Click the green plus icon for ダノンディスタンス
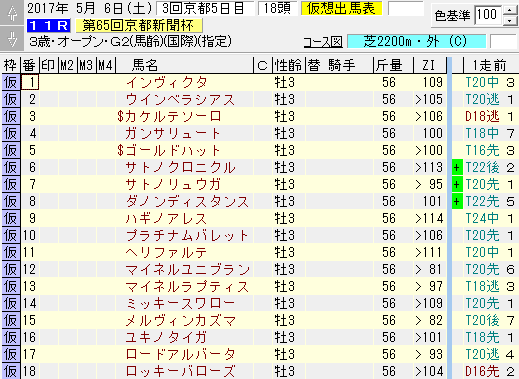The width and height of the screenshot is (519, 379). [457, 201]
